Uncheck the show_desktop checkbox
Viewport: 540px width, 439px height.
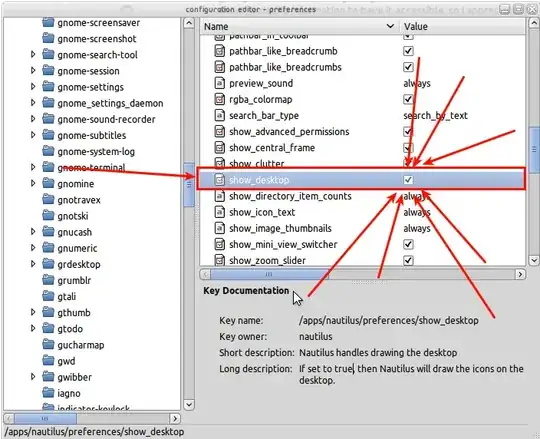click(408, 180)
